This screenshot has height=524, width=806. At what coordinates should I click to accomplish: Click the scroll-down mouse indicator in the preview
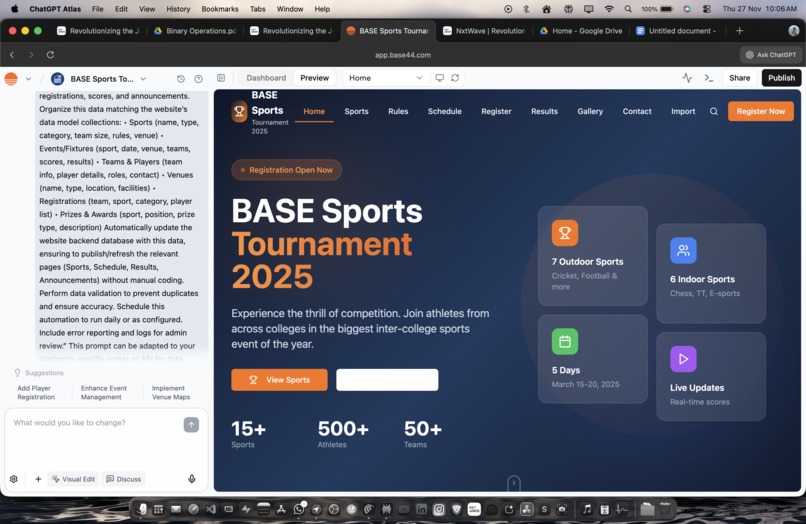[x=514, y=483]
